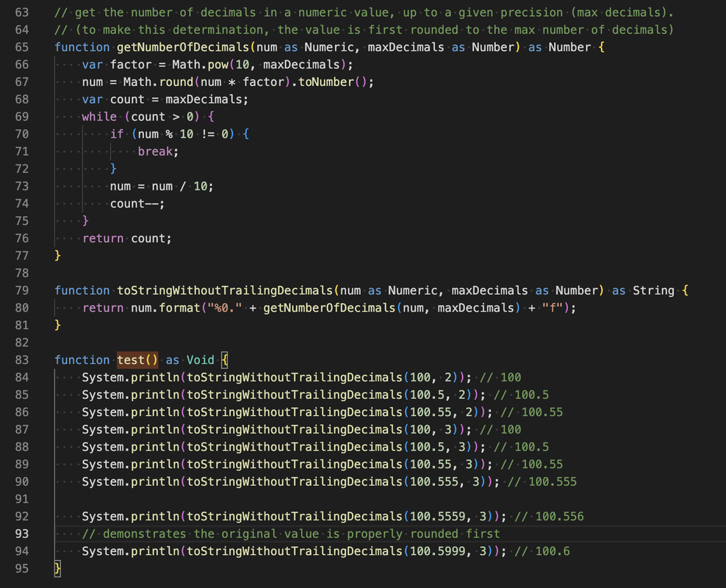726x588 pixels.
Task: Click line number 95 in gutter
Action: coord(22,569)
